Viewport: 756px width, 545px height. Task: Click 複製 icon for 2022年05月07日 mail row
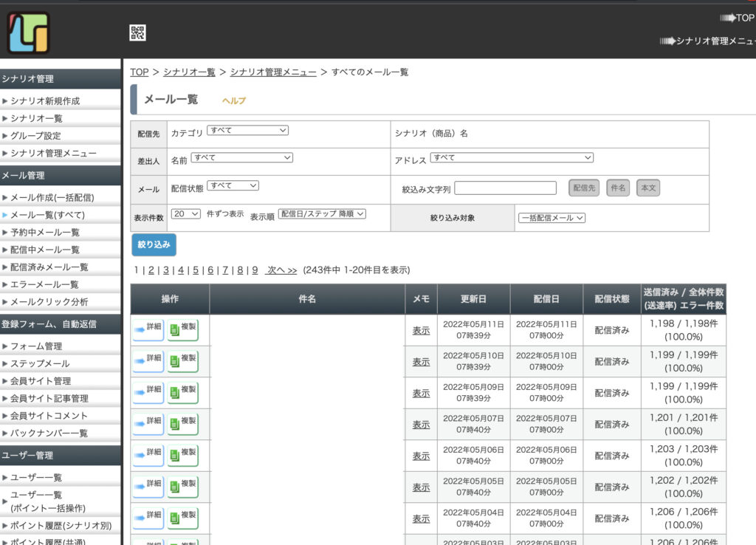pyautogui.click(x=182, y=424)
